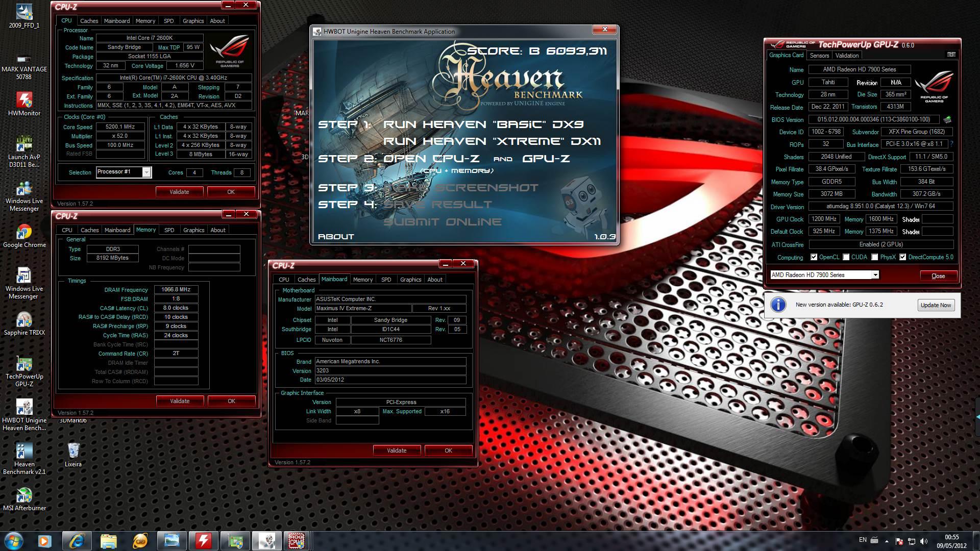Viewport: 980px width, 551px height.
Task: Click the Mainboard model Maximus IV Extreme-Z
Action: [363, 308]
